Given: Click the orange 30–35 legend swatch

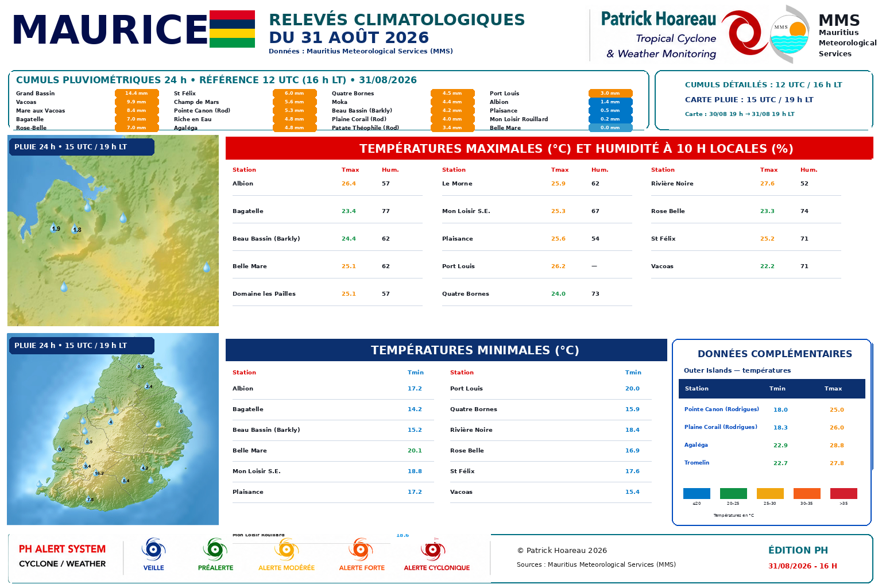Looking at the screenshot, I should (x=807, y=493).
